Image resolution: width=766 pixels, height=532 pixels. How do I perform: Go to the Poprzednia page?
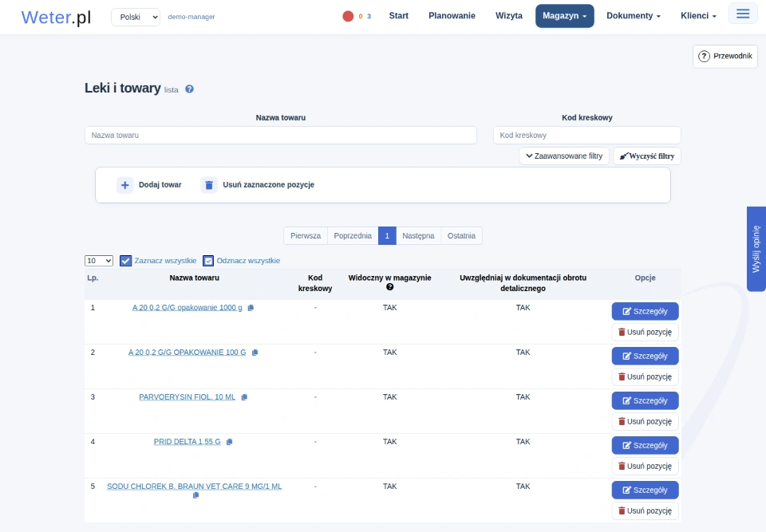pos(353,236)
